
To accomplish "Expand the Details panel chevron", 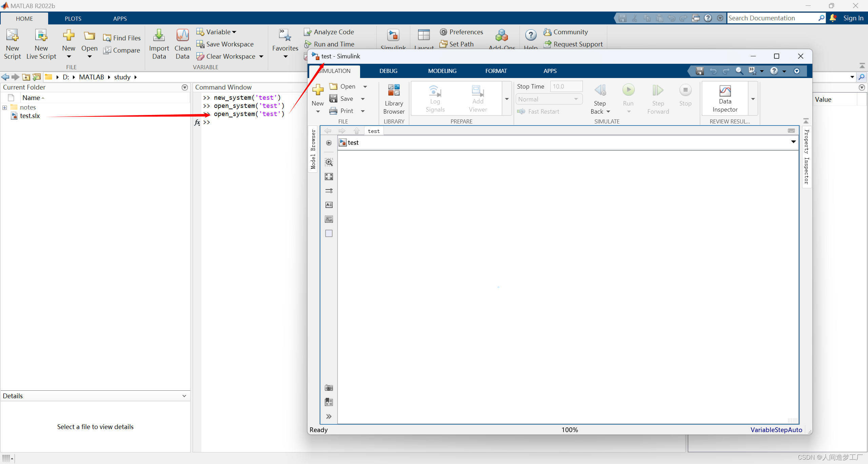I will (184, 396).
